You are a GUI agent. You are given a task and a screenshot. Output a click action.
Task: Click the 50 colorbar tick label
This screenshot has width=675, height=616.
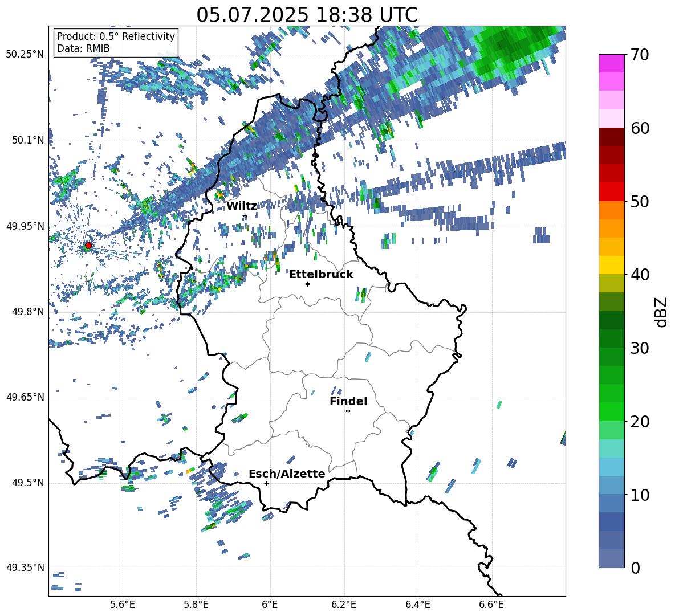pyautogui.click(x=640, y=201)
